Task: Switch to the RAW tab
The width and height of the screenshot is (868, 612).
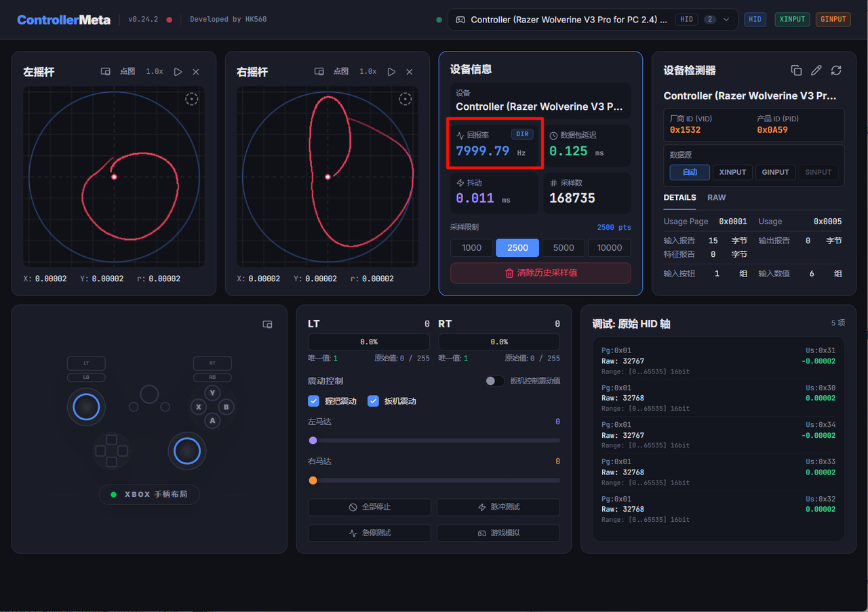Action: (717, 198)
